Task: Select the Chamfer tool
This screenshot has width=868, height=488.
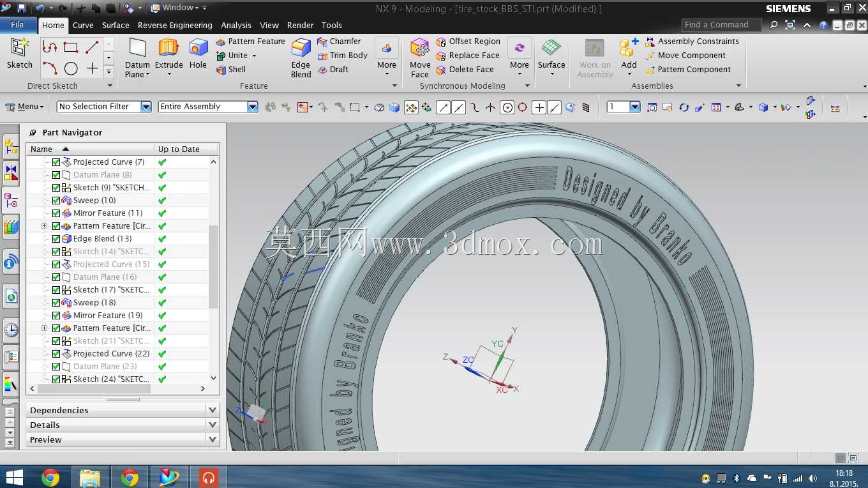Action: click(339, 42)
